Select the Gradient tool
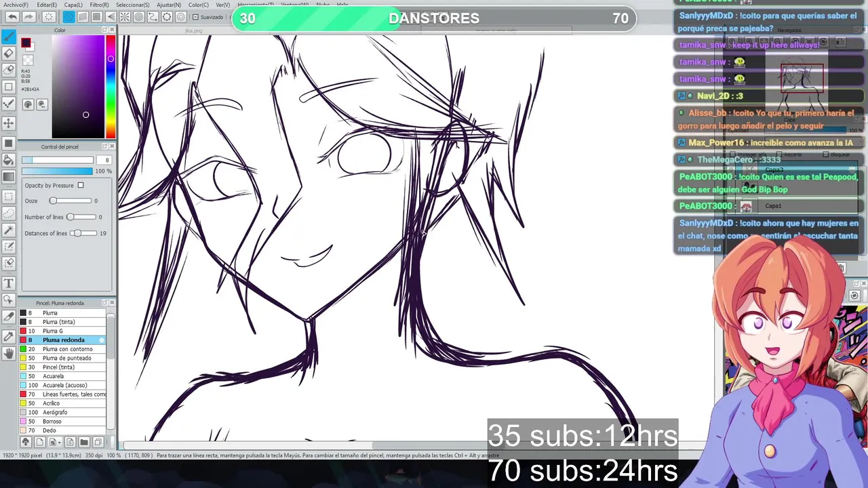This screenshot has width=868, height=488. coord(9,178)
